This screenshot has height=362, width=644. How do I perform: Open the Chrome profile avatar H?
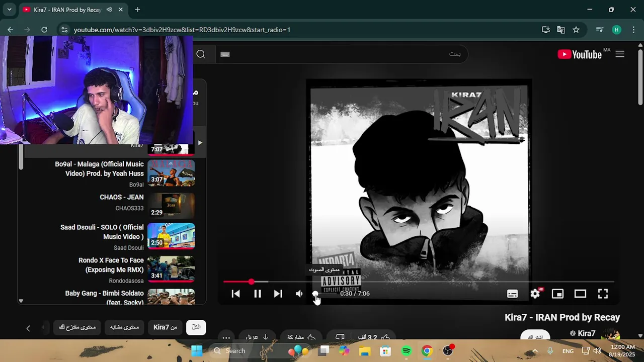617,30
